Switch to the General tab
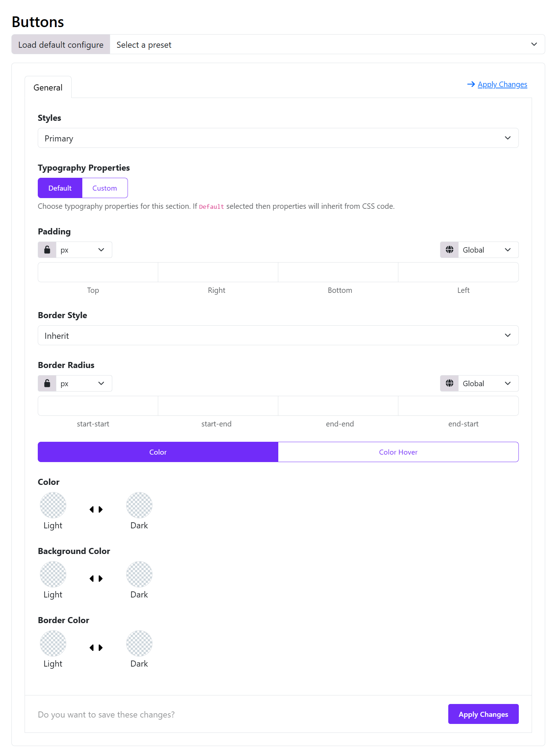Screen dimensions: 558x756 48,87
